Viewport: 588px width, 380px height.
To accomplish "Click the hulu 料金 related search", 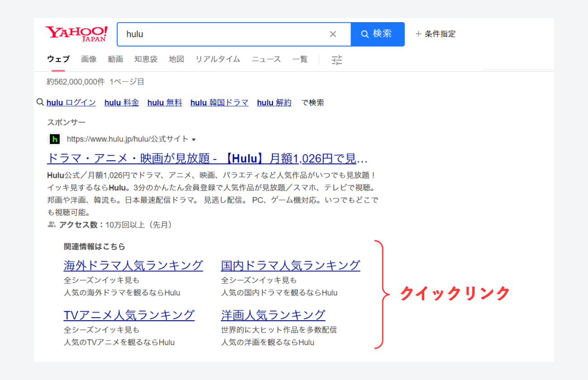I will click(x=122, y=103).
